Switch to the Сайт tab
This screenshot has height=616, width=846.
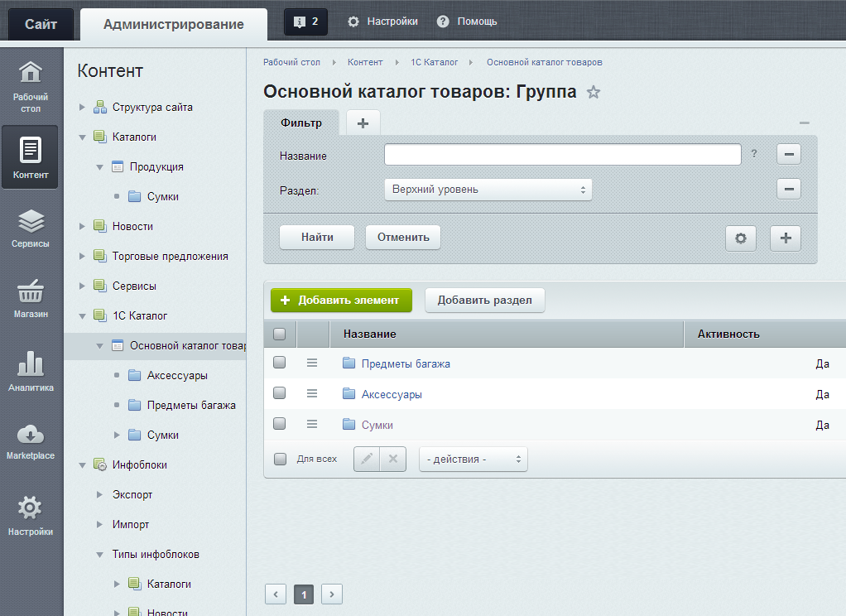coord(41,24)
